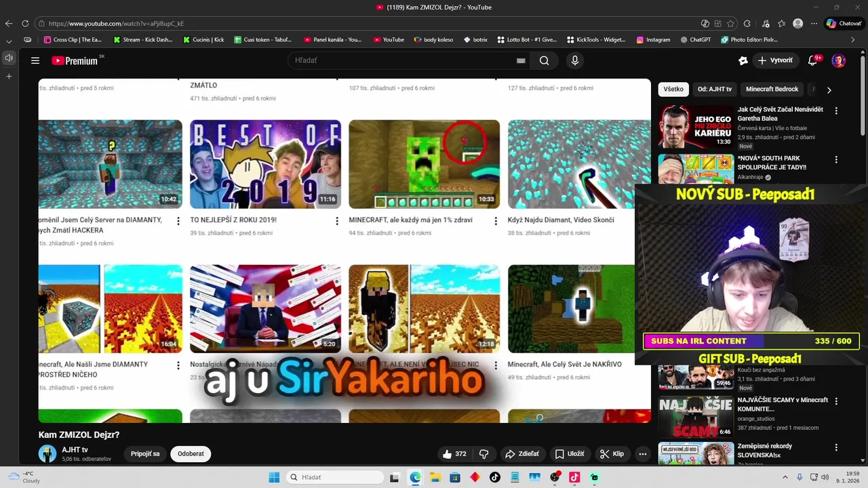Open options for Jak Celý Svět Začal Nenávidět suggestion

(x=836, y=110)
